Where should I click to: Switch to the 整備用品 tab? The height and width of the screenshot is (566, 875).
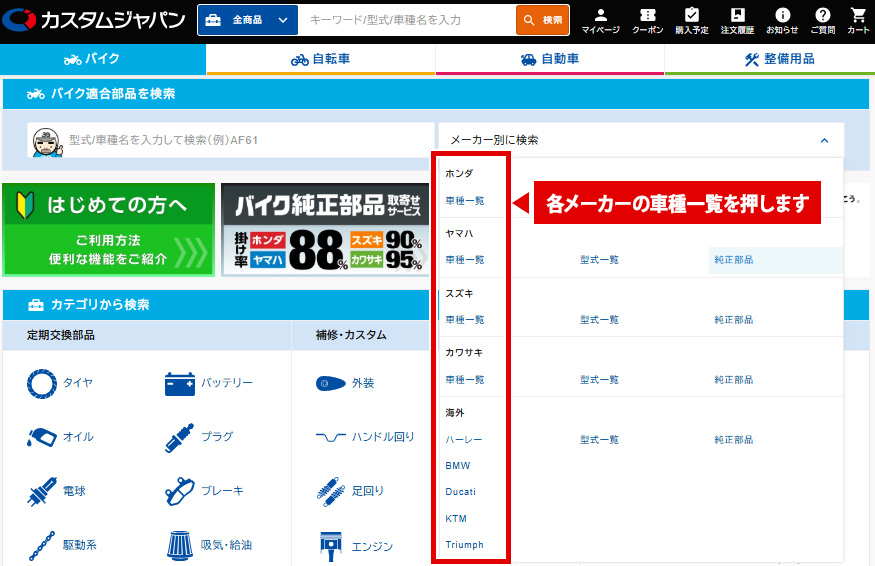770,59
